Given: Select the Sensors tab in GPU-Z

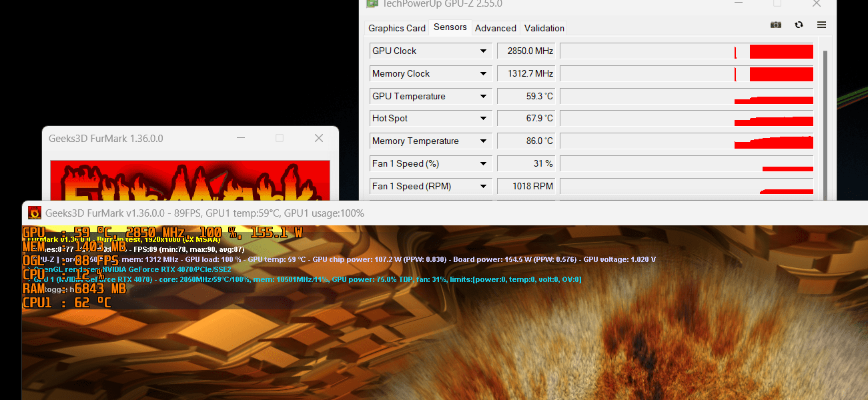Looking at the screenshot, I should pyautogui.click(x=450, y=27).
